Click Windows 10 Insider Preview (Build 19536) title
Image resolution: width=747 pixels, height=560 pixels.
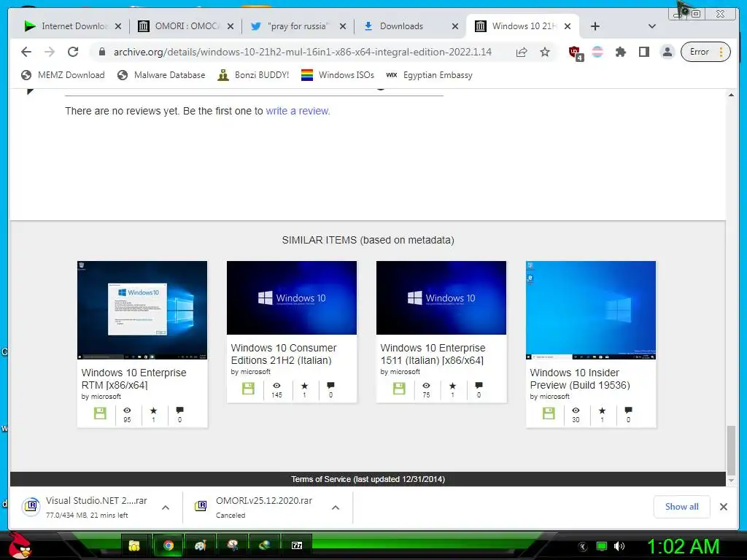[580, 378]
